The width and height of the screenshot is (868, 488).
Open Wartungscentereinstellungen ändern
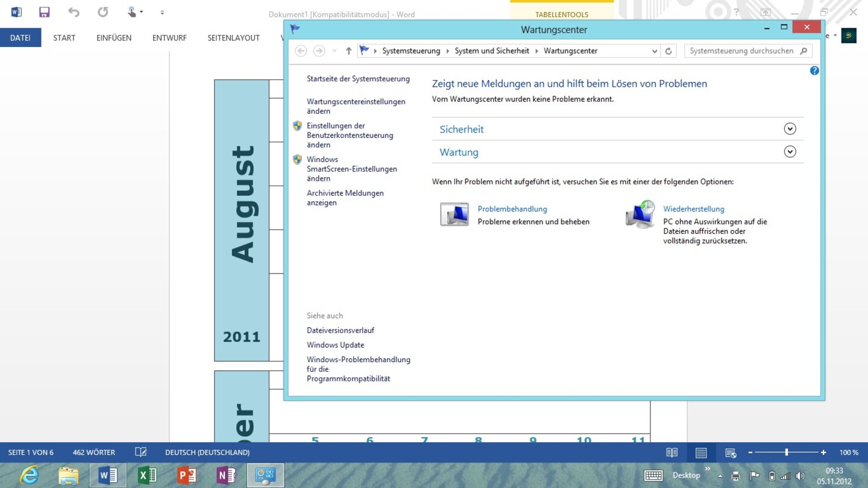click(x=356, y=107)
